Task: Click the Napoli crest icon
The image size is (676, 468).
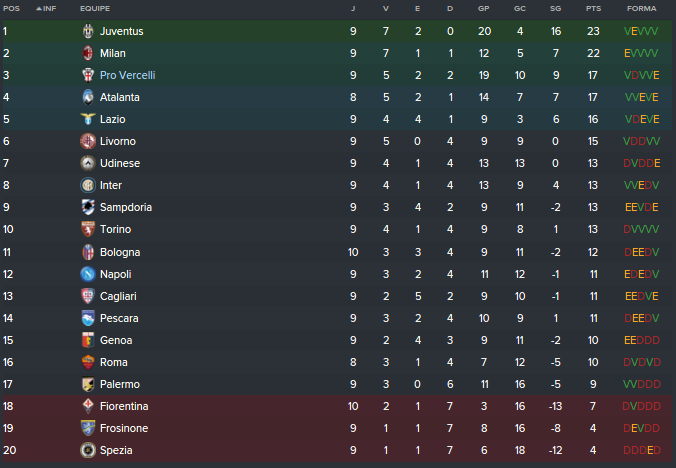Action: point(87,273)
